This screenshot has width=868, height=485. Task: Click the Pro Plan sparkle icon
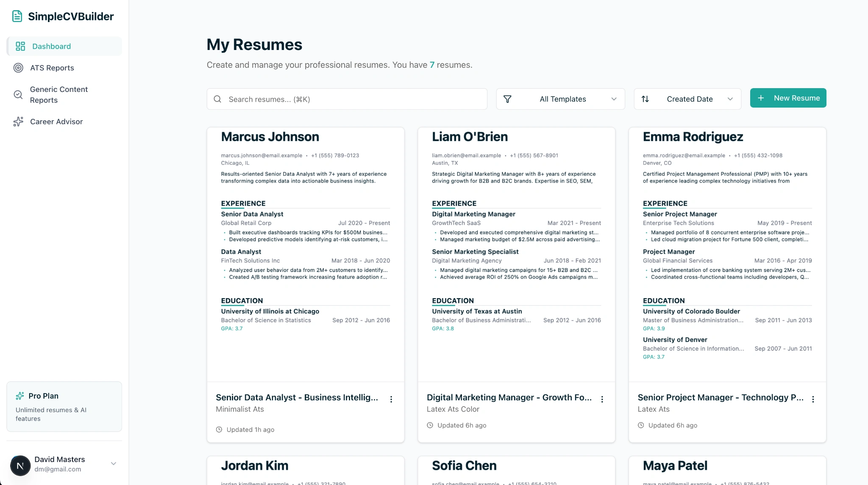pos(20,396)
